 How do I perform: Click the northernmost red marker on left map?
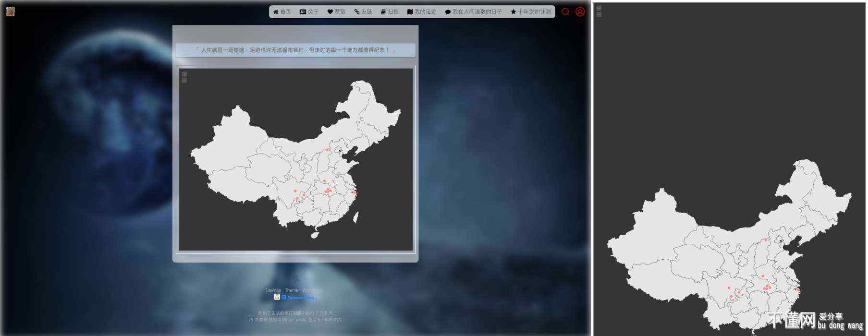(x=327, y=150)
